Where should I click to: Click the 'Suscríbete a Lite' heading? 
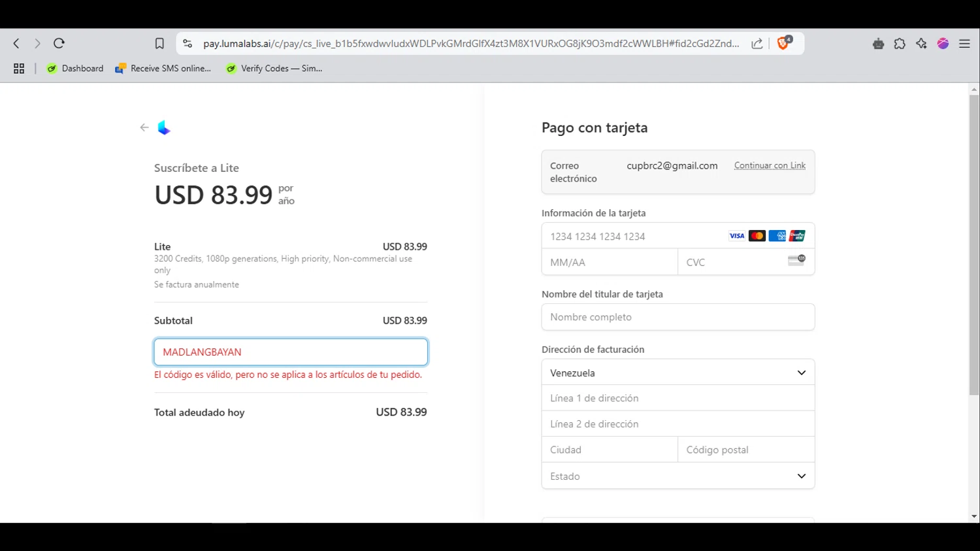197,168
